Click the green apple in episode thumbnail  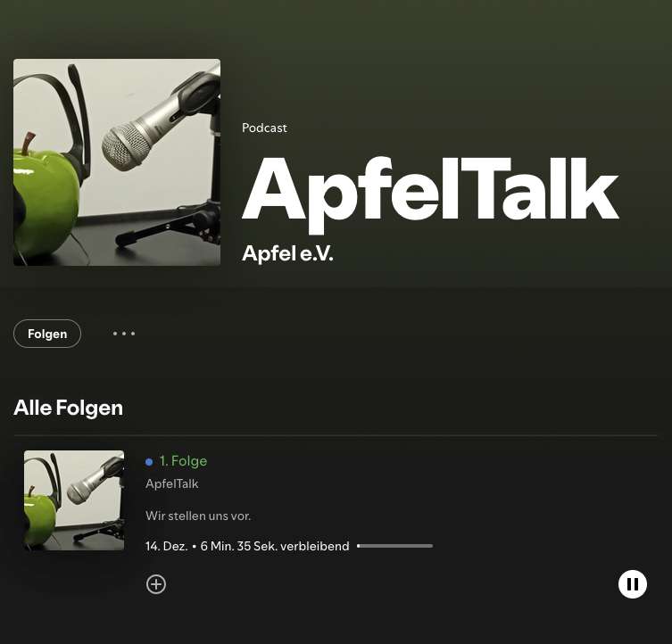tap(40, 521)
